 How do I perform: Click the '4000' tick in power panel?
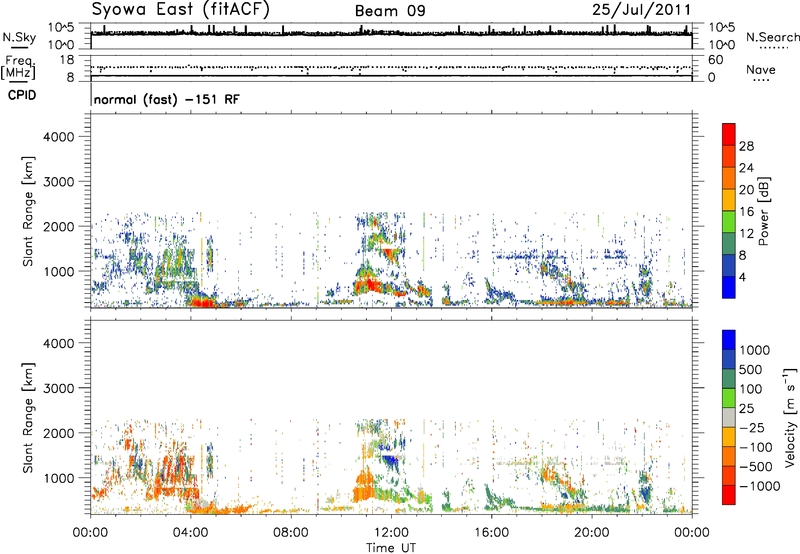click(x=58, y=137)
